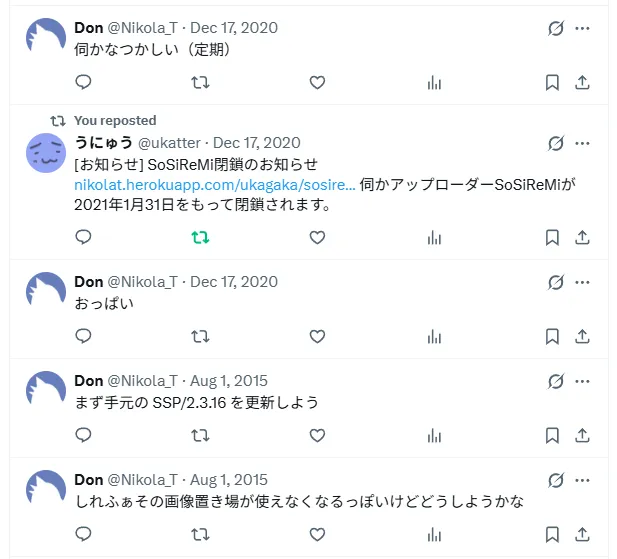
Task: Open more options menu on うにゅう's tweet
Action: point(584,143)
